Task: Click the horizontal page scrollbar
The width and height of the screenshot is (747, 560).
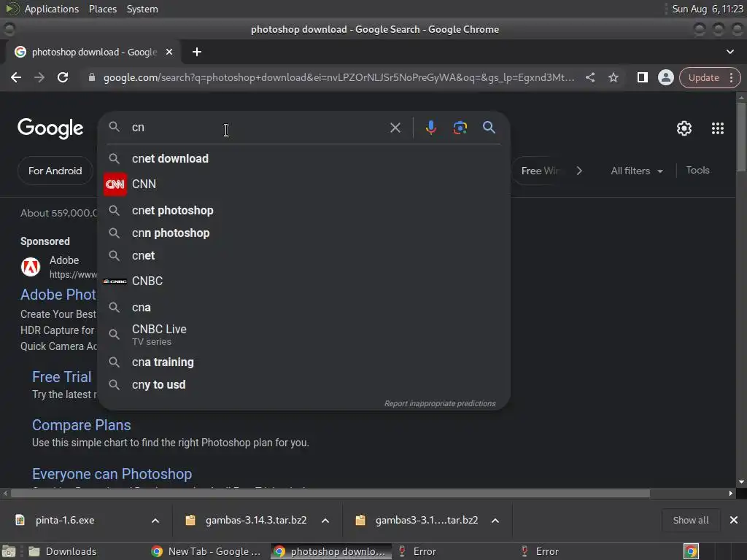Action: (330, 494)
